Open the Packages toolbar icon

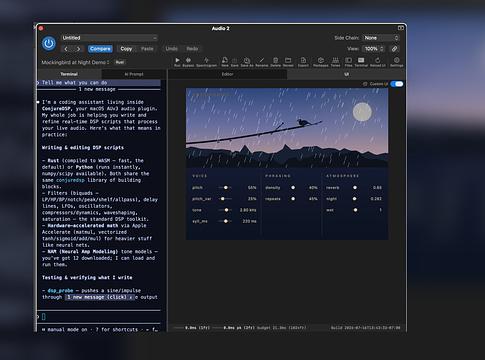click(321, 61)
